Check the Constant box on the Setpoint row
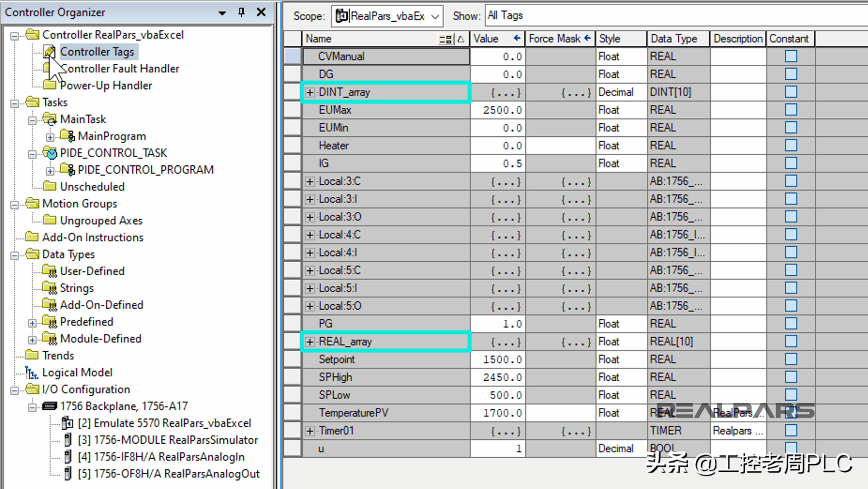 coord(791,359)
